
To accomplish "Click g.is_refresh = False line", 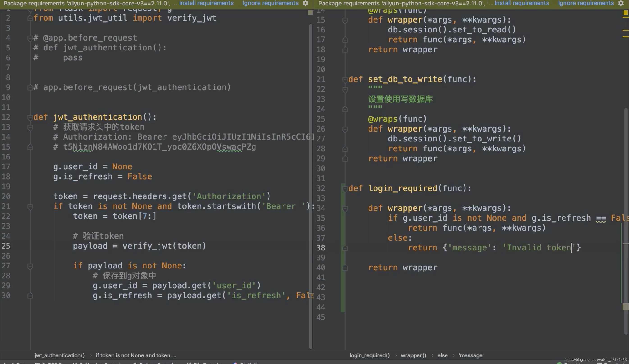I will tap(103, 177).
